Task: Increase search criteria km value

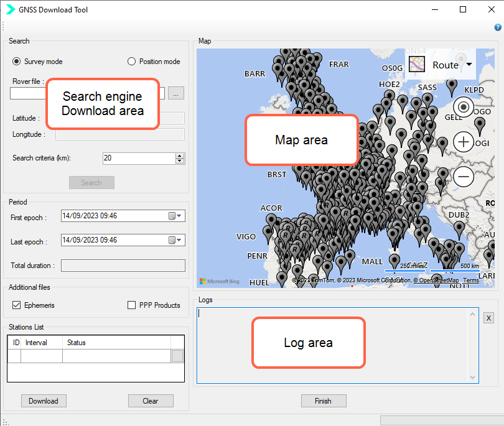Action: 180,155
